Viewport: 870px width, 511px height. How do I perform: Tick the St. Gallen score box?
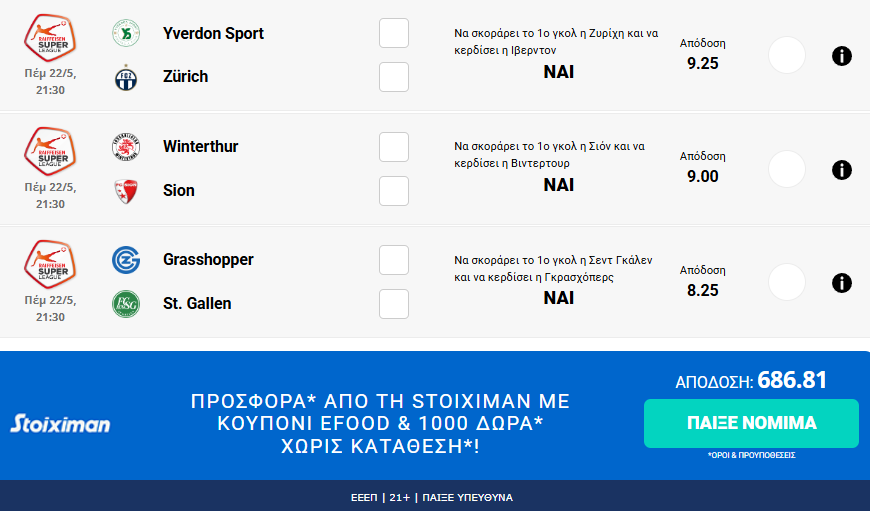point(394,303)
